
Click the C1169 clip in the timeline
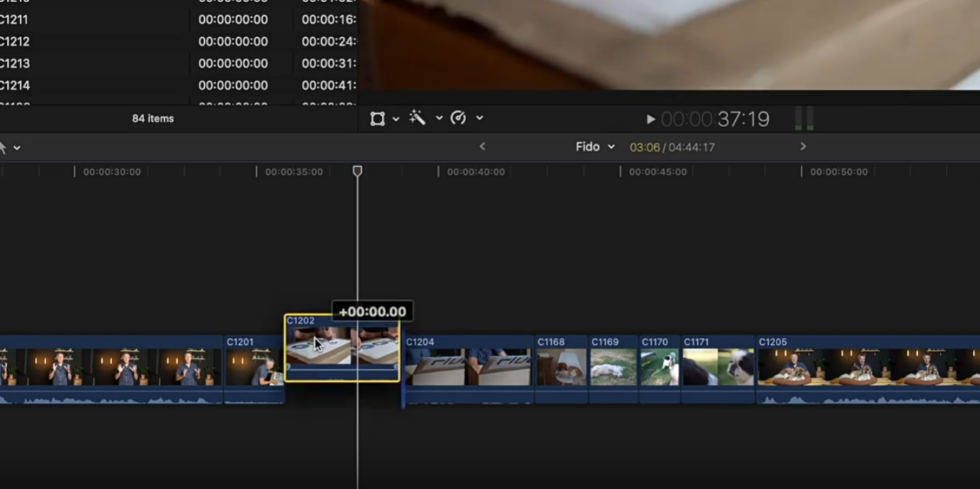[x=613, y=366]
